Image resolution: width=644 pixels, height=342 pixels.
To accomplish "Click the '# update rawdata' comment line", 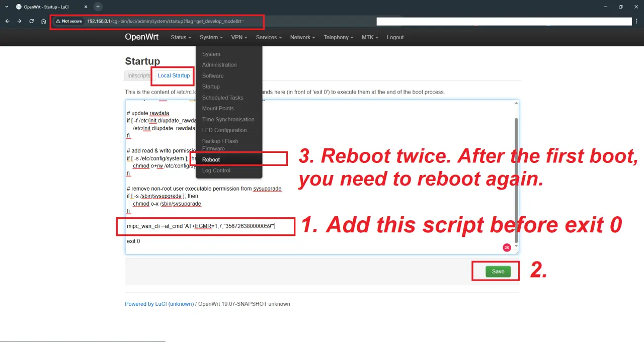I will (x=148, y=113).
